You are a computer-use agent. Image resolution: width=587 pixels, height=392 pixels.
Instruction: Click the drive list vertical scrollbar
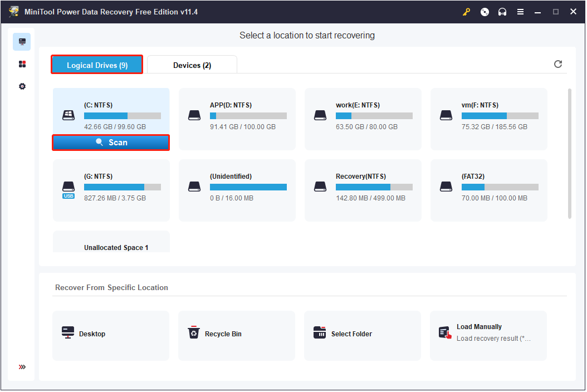(570, 154)
